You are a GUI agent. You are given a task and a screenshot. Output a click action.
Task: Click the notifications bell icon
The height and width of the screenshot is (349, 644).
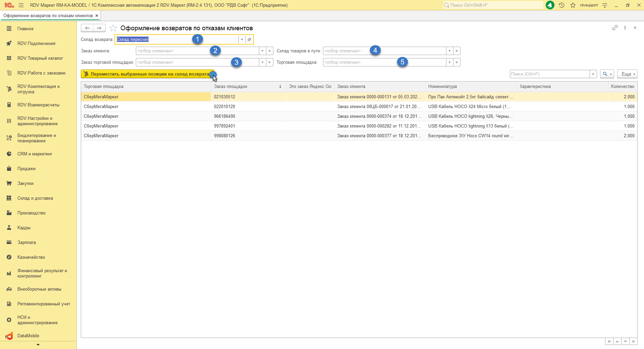click(x=550, y=5)
